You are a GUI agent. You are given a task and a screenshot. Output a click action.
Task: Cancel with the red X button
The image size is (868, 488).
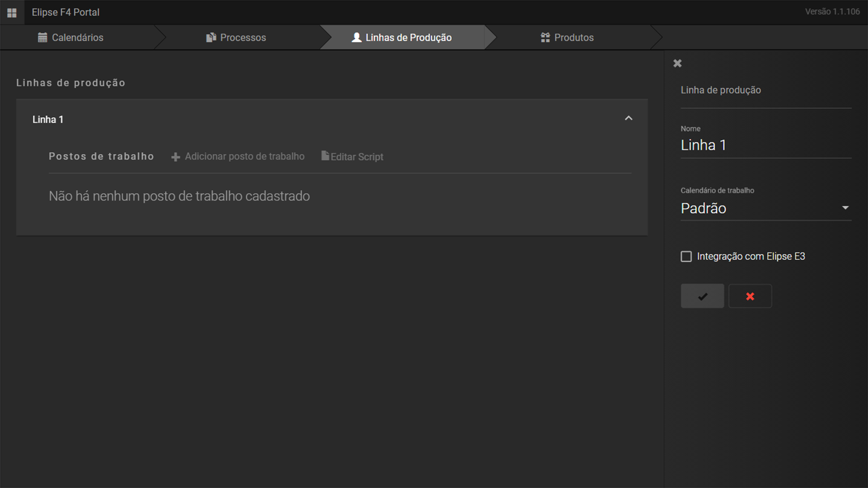(750, 296)
